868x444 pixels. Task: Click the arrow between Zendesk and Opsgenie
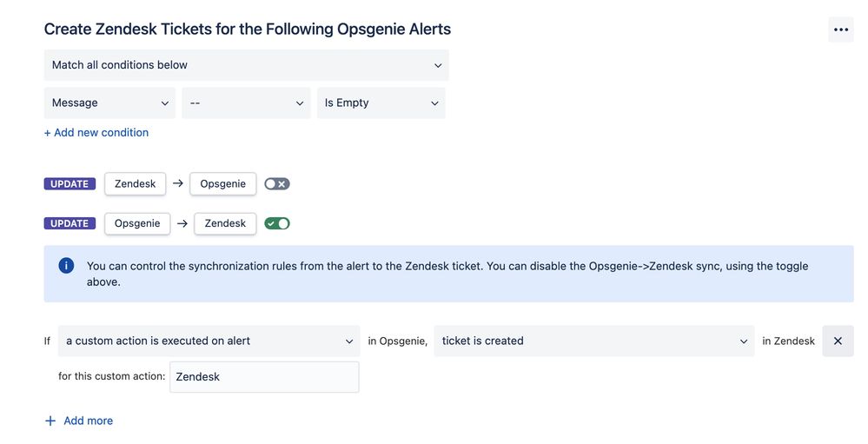(178, 183)
